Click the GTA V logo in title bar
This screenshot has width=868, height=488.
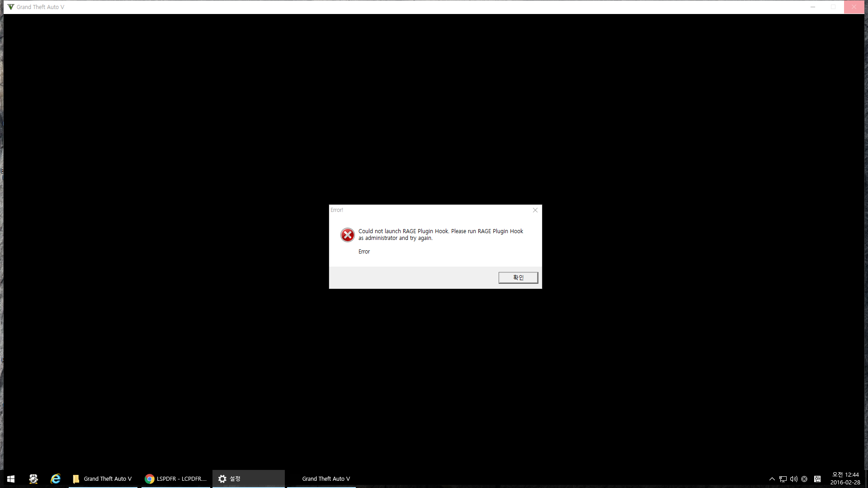pyautogui.click(x=11, y=7)
